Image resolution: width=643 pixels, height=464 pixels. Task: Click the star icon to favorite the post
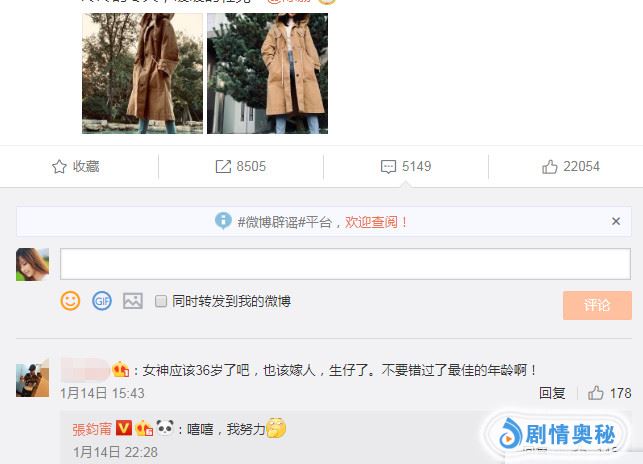tap(59, 167)
